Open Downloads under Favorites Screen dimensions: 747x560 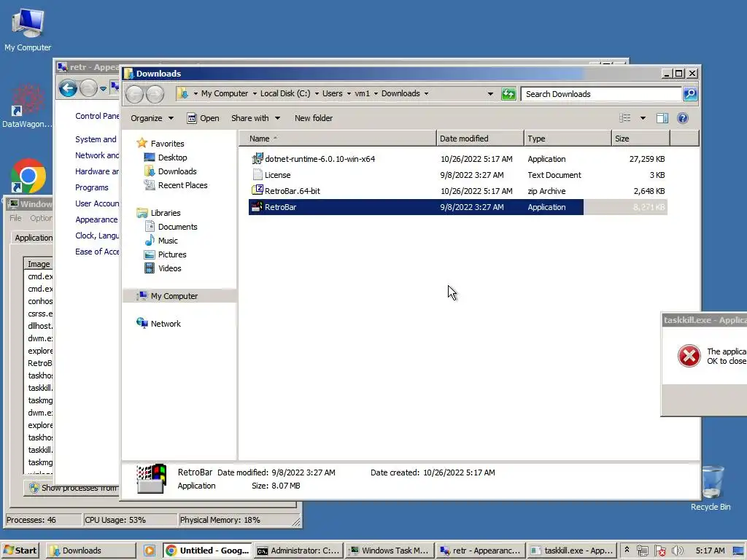tap(170, 171)
